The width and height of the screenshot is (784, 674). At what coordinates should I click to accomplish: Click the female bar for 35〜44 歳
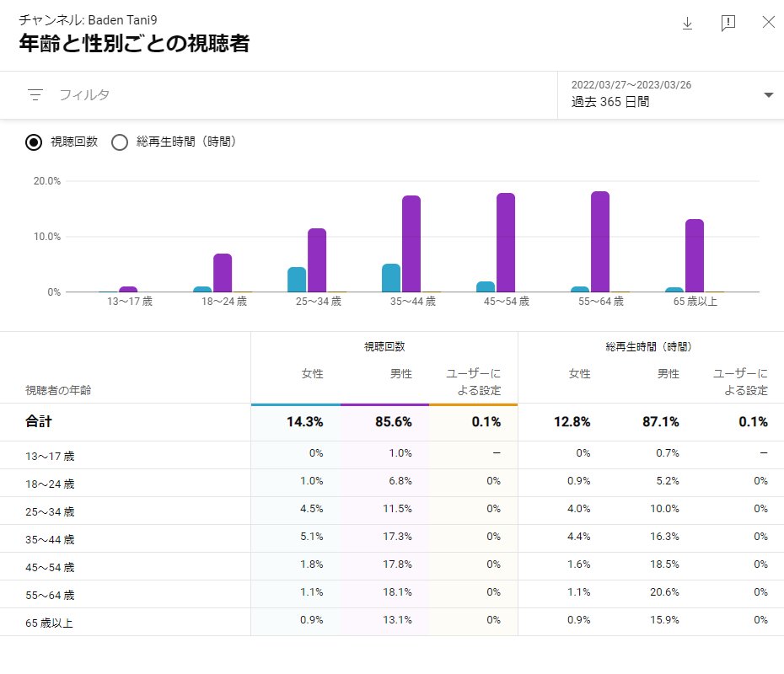[391, 278]
